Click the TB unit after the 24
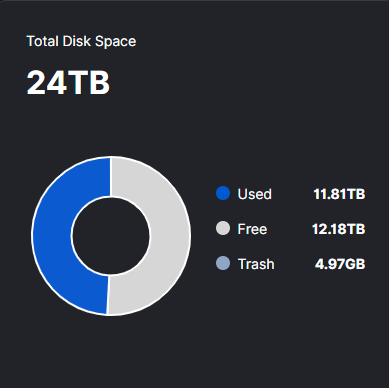 [89, 83]
